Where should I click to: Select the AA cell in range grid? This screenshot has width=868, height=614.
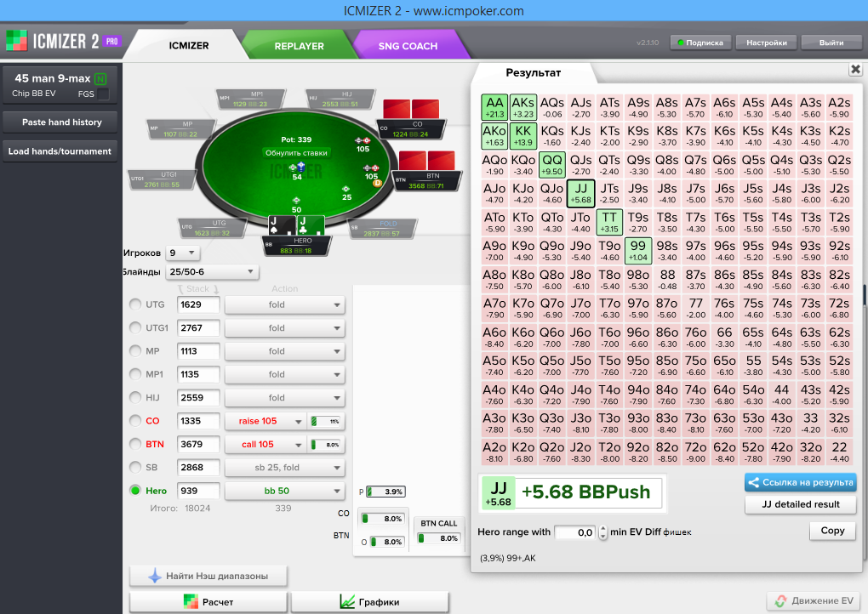click(x=494, y=107)
